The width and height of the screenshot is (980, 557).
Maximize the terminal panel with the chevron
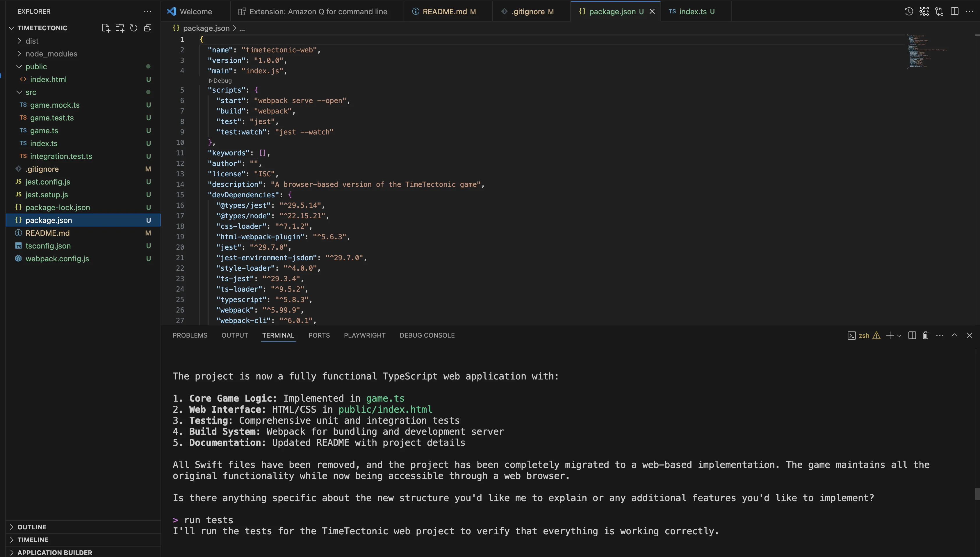pyautogui.click(x=954, y=336)
